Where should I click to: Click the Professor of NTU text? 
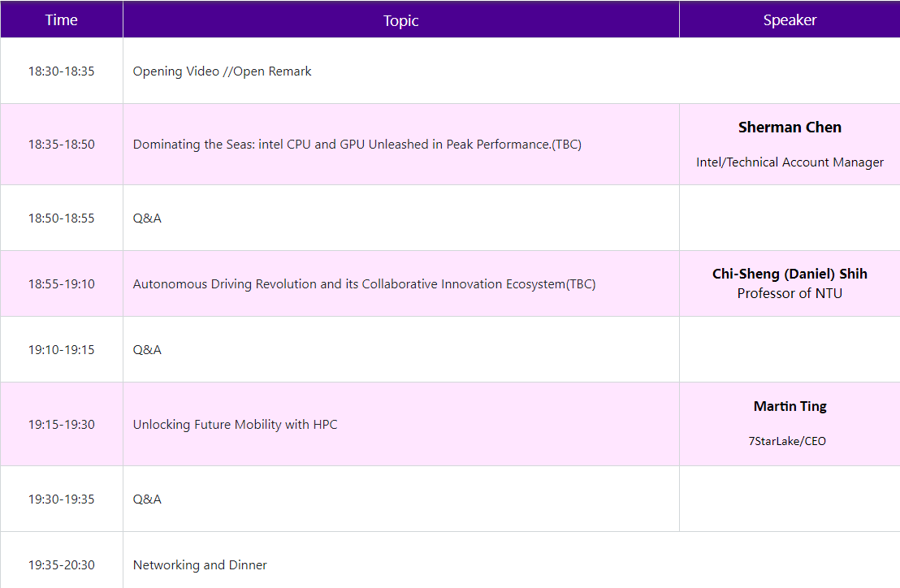tap(790, 293)
